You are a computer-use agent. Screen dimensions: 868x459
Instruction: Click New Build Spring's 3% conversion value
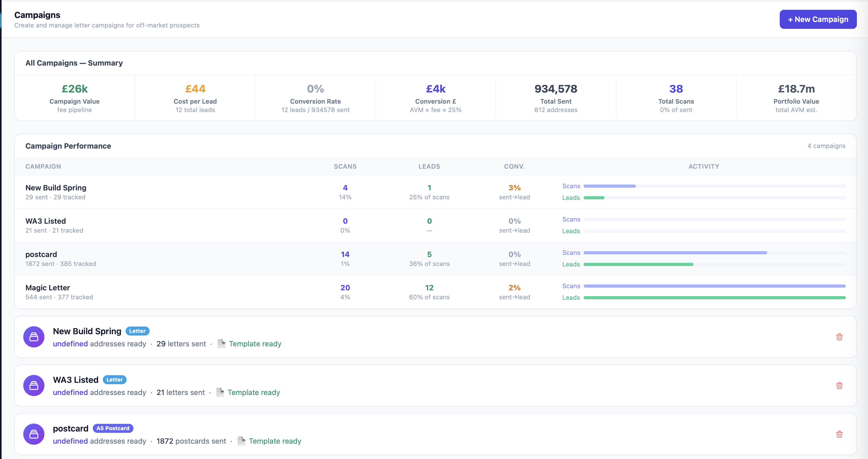(x=515, y=187)
